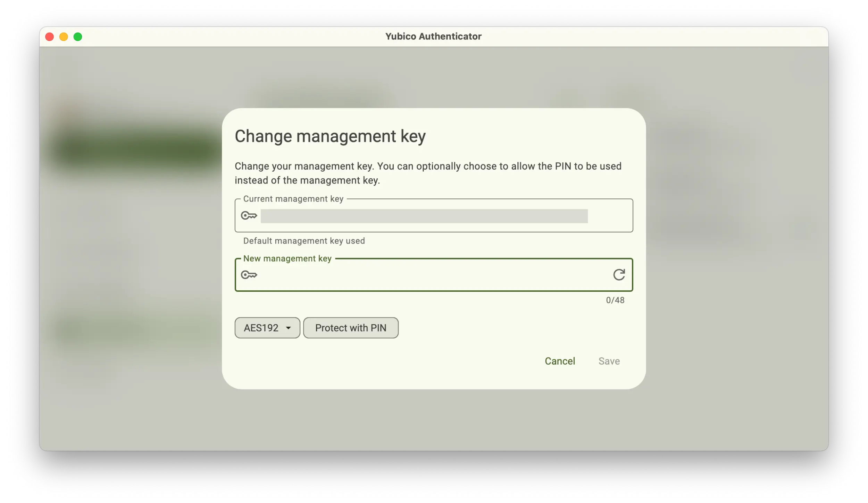Click the Default management key used hint text
Image resolution: width=868 pixels, height=503 pixels.
tap(304, 240)
